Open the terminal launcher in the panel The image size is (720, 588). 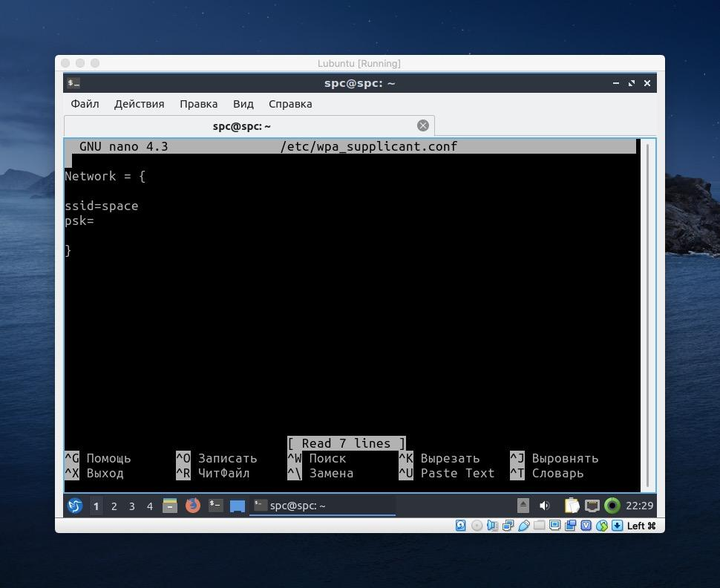pos(215,506)
